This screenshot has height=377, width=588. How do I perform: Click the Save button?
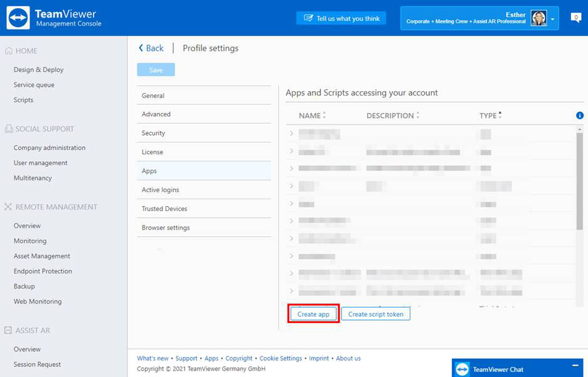[x=156, y=70]
